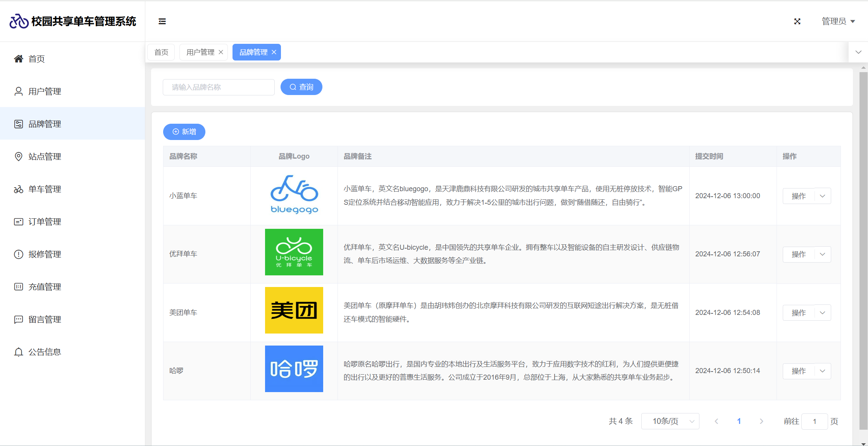Select 订单管理 in the sidebar menu
Viewport: 868px width, 446px height.
(45, 222)
